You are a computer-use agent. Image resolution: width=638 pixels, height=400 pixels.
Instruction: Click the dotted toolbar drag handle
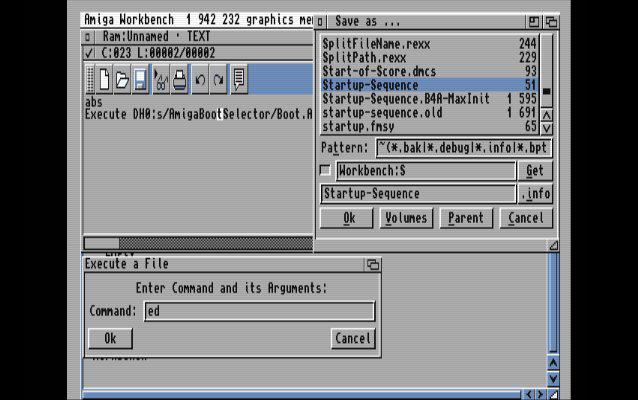pos(90,79)
